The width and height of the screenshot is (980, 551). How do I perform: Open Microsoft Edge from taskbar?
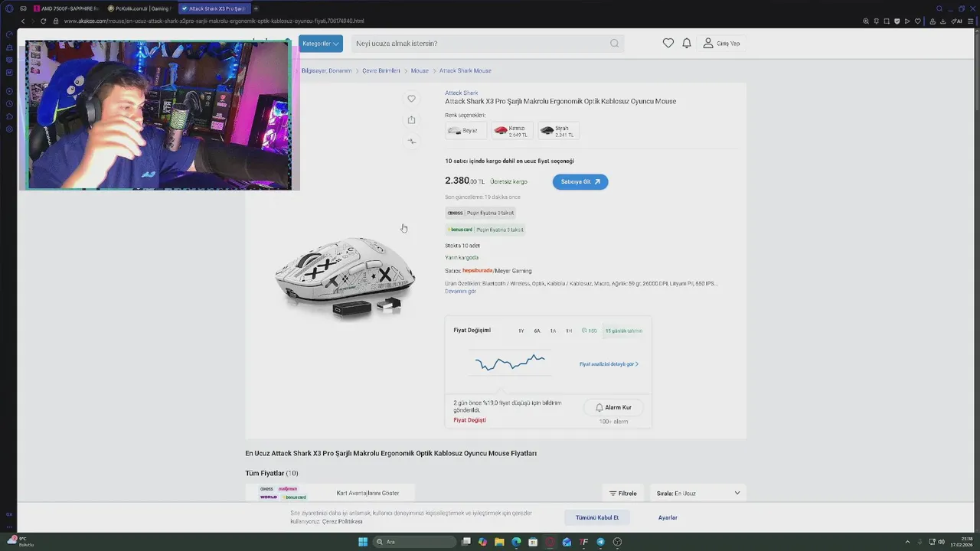[516, 542]
